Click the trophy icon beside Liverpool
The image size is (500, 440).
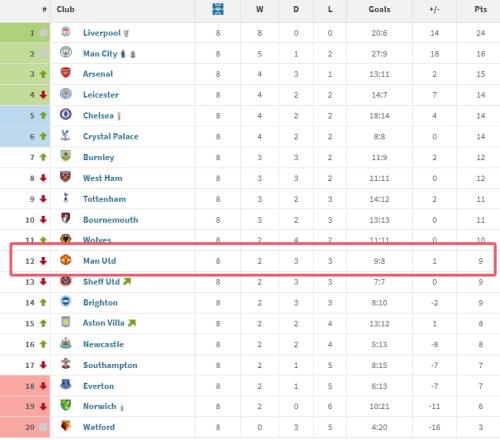click(126, 33)
